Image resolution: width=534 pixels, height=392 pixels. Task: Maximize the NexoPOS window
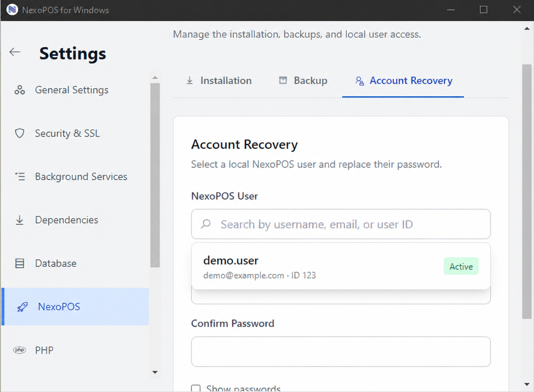coord(484,10)
